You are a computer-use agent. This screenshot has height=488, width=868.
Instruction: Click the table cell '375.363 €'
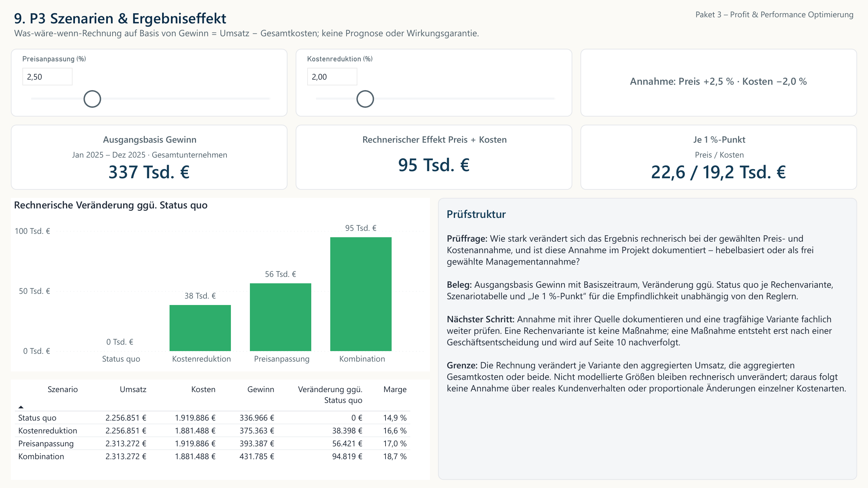tap(257, 431)
